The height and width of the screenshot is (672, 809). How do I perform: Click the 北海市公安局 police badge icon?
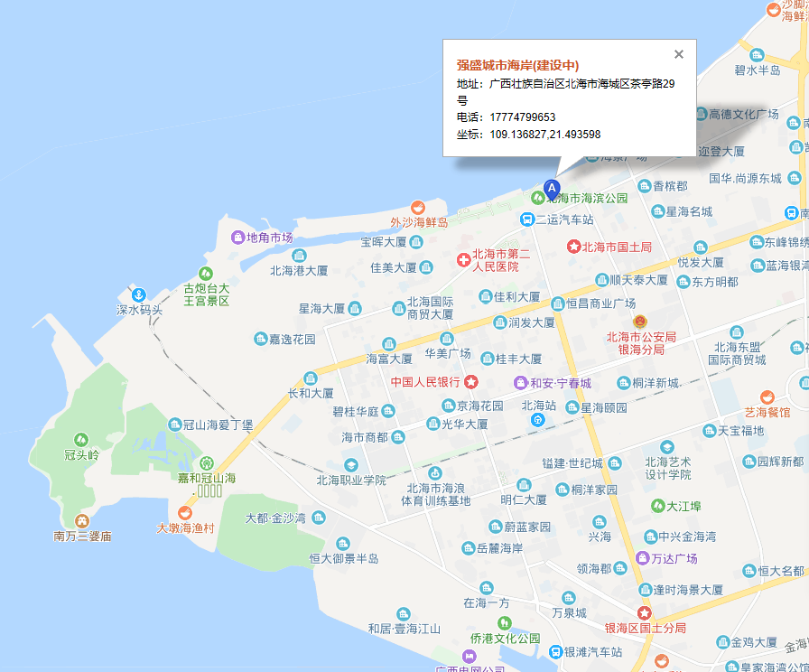click(640, 322)
